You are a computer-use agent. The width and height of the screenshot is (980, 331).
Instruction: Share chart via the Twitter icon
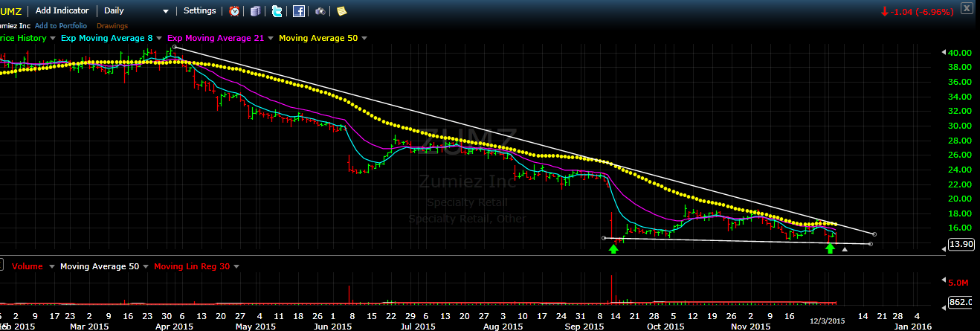[x=277, y=11]
